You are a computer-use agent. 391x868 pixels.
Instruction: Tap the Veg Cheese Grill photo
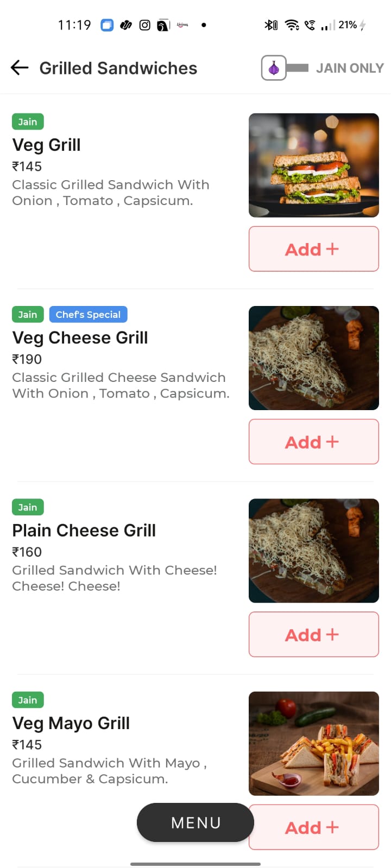pyautogui.click(x=313, y=358)
